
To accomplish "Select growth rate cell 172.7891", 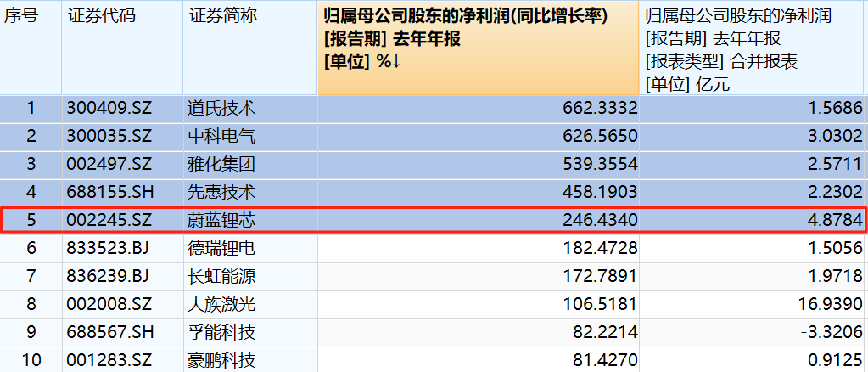I will pos(479,277).
